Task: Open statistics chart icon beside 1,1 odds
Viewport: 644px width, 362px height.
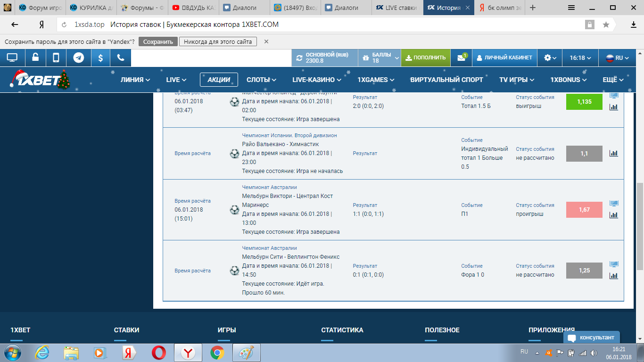Action: pos(613,153)
